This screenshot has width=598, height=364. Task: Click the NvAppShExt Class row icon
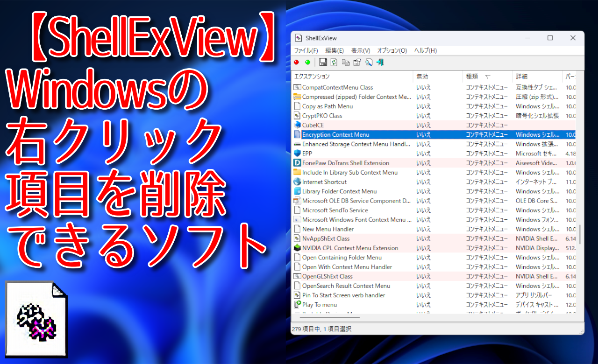click(x=297, y=238)
